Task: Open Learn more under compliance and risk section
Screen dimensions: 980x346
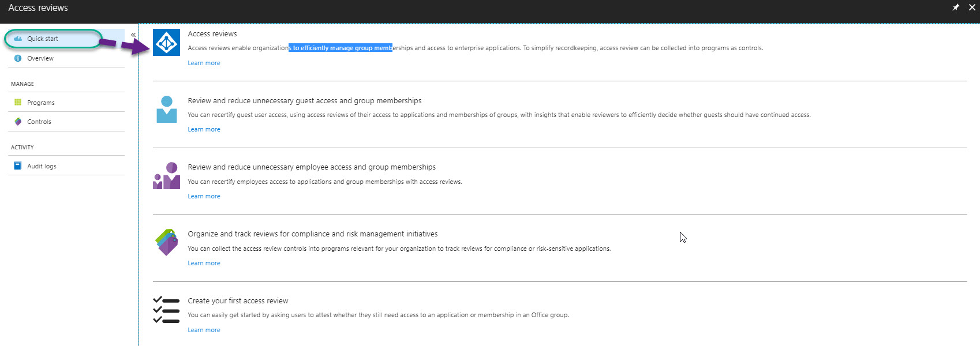Action: coord(204,263)
